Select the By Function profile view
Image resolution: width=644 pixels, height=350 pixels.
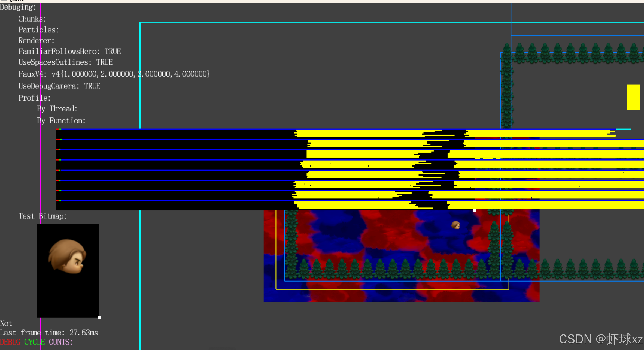click(61, 121)
